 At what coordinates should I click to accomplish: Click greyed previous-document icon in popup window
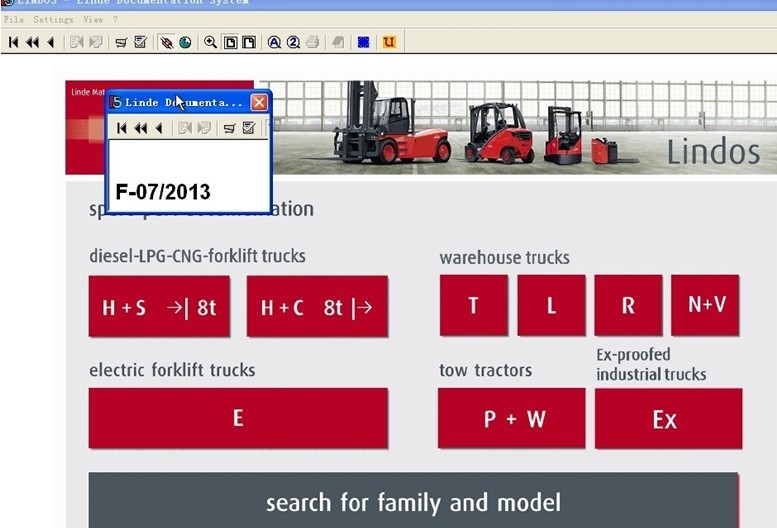click(185, 128)
